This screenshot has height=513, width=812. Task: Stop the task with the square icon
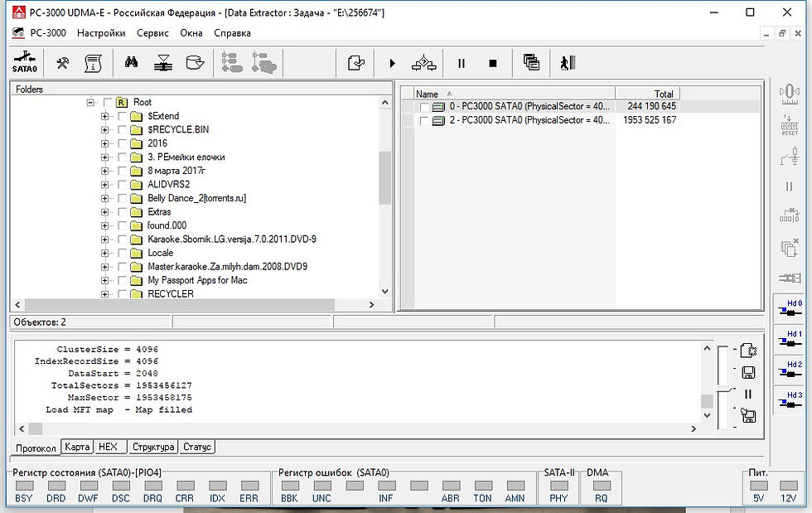click(x=493, y=63)
